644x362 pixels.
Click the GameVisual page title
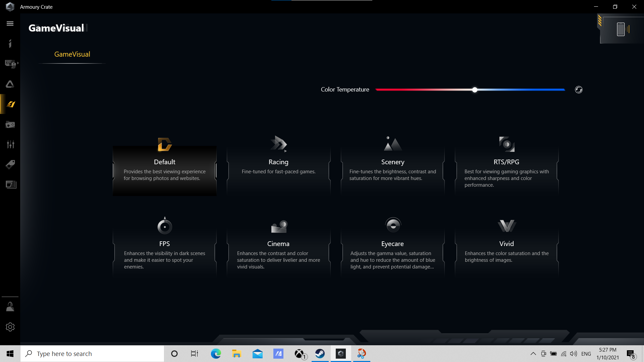coord(56,28)
